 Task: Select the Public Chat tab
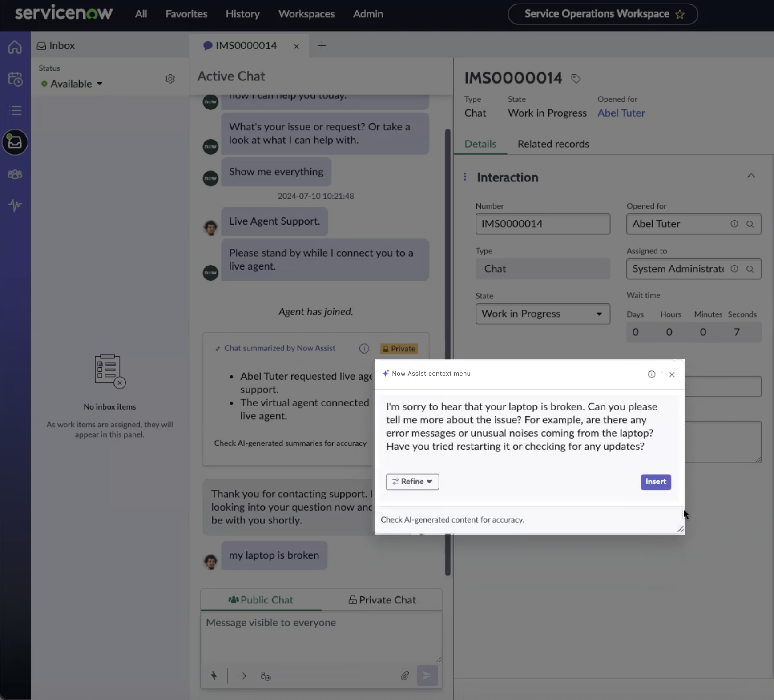[261, 600]
